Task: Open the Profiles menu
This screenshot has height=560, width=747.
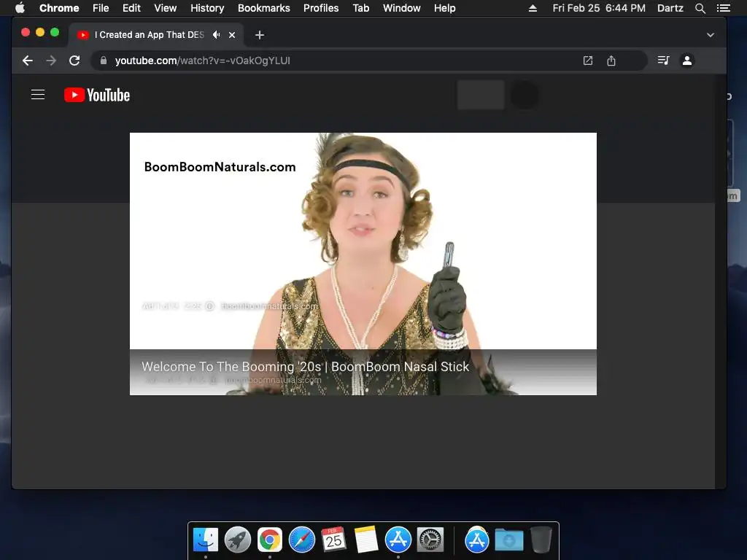Action: point(321,8)
